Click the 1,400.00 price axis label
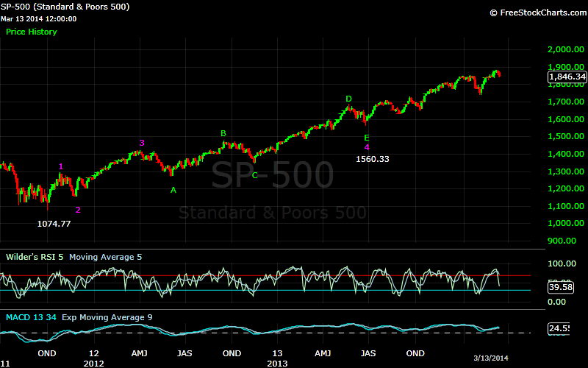588x368 pixels. tap(566, 154)
